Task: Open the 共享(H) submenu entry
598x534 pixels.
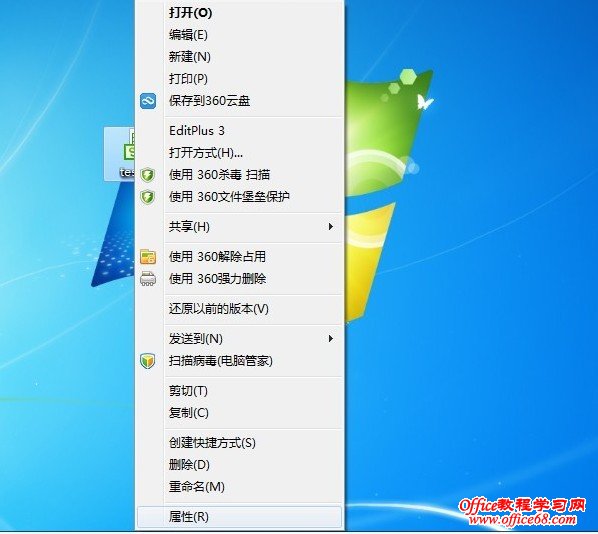Action: click(x=240, y=227)
